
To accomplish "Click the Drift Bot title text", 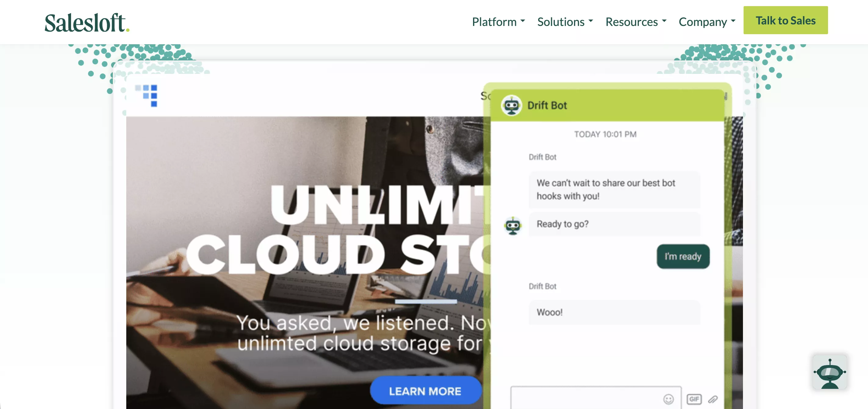I will [x=547, y=106].
